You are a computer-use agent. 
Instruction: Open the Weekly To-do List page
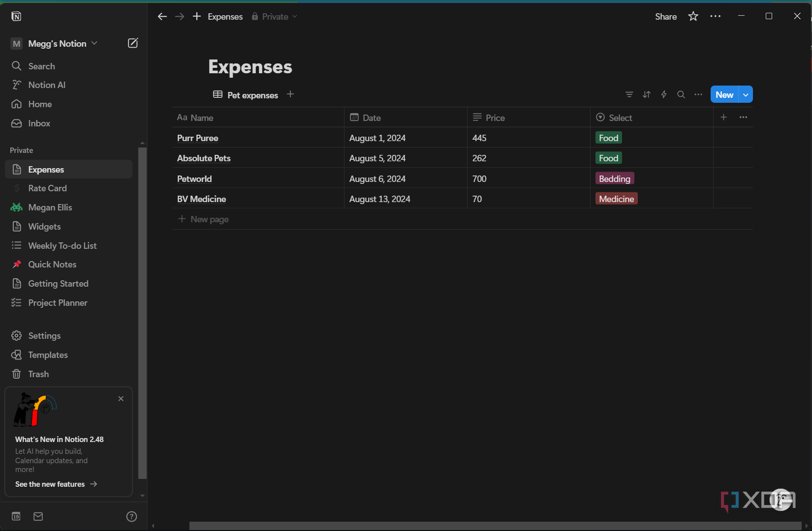[69, 245]
